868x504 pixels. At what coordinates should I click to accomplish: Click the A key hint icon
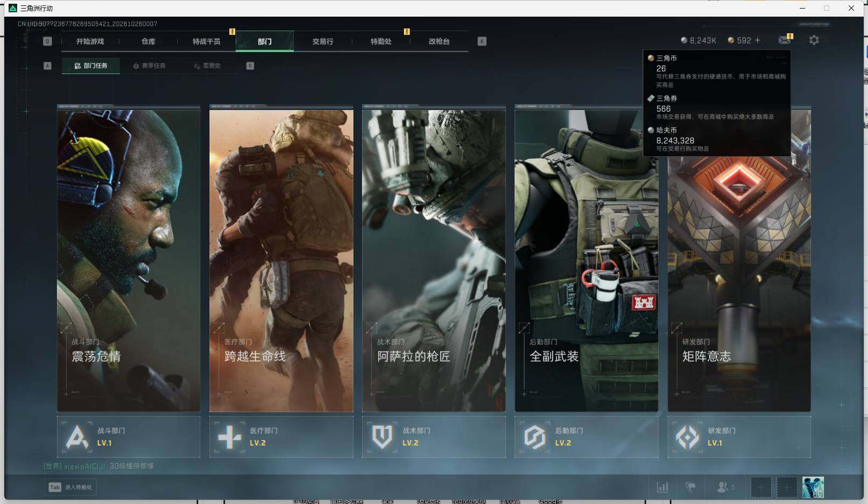(x=47, y=65)
